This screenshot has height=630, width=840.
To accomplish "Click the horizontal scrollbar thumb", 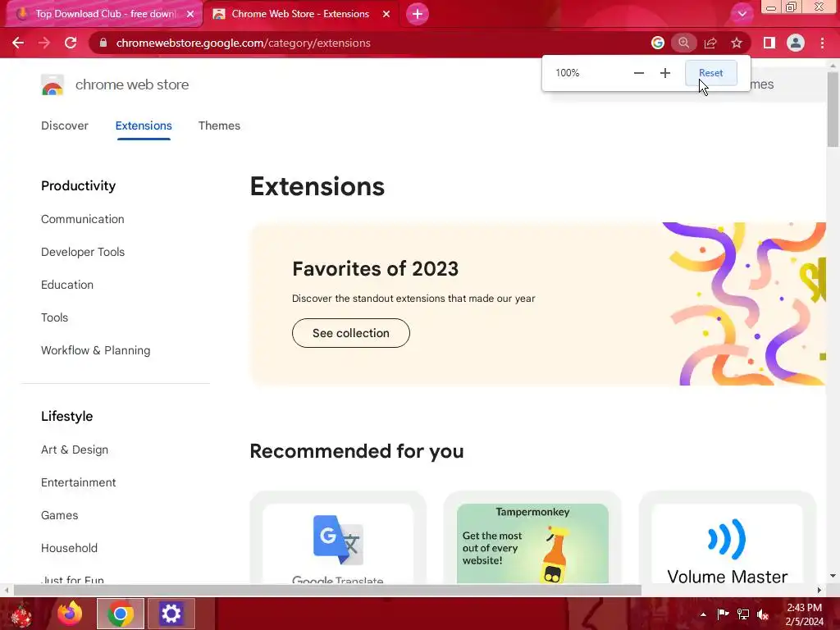I will click(327, 591).
